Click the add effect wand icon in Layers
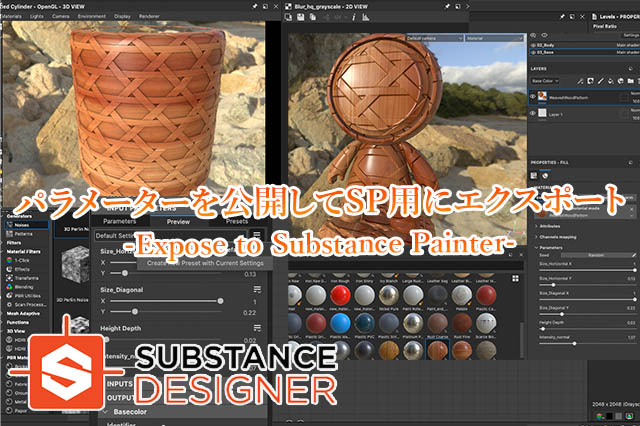 point(580,81)
